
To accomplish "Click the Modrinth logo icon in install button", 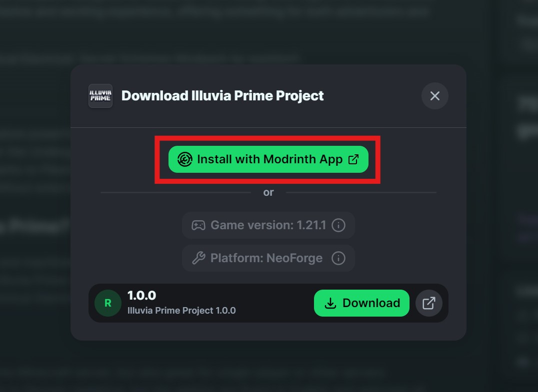I will pyautogui.click(x=185, y=160).
